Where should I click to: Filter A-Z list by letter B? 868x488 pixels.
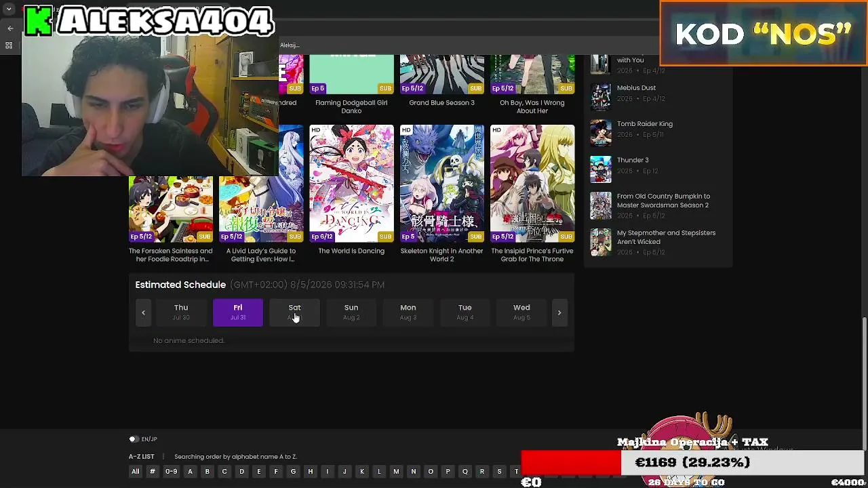(x=208, y=472)
